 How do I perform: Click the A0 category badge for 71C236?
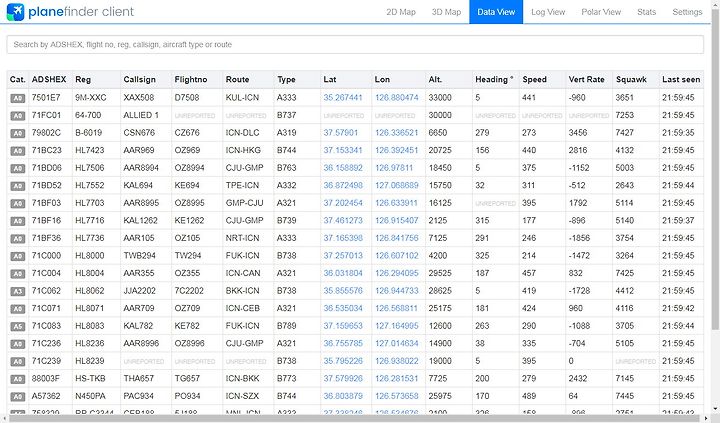coord(17,344)
